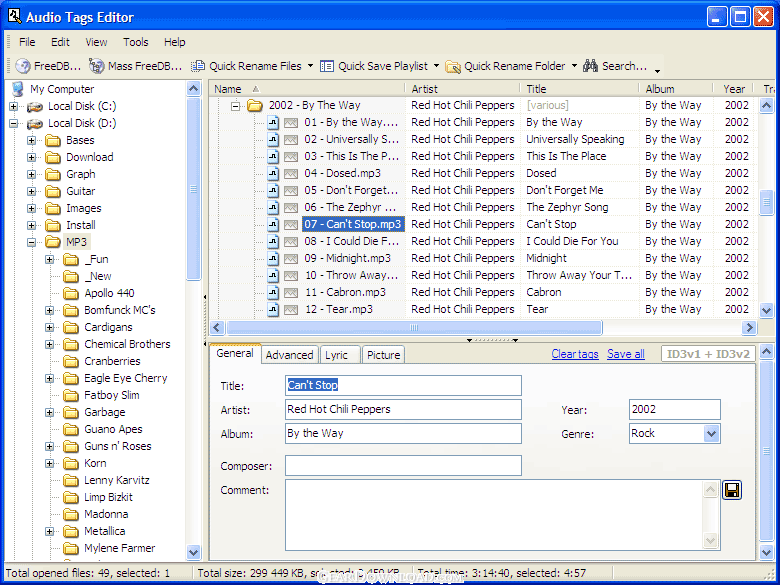The height and width of the screenshot is (585, 780).
Task: Open the Edit menu
Action: pyautogui.click(x=60, y=42)
